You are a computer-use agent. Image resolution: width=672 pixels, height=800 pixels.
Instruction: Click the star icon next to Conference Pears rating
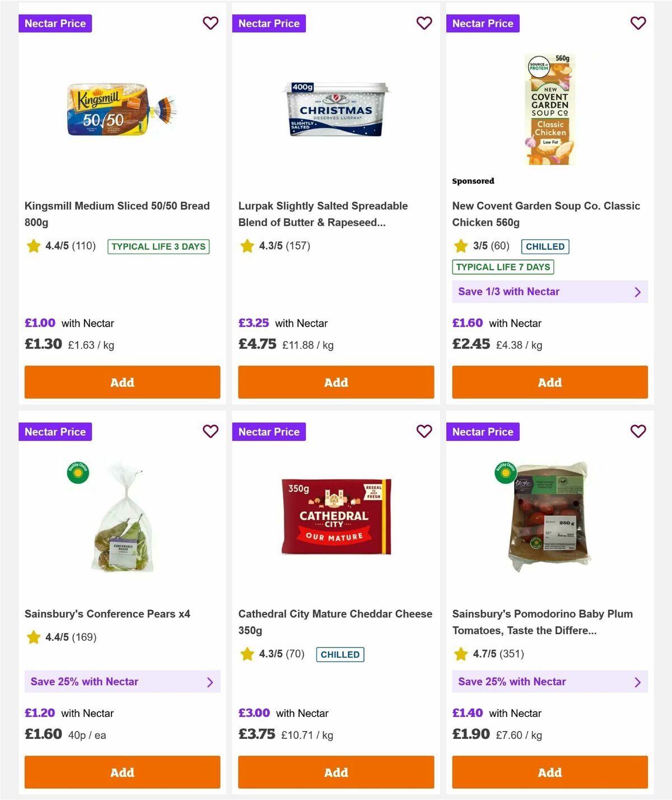point(33,637)
